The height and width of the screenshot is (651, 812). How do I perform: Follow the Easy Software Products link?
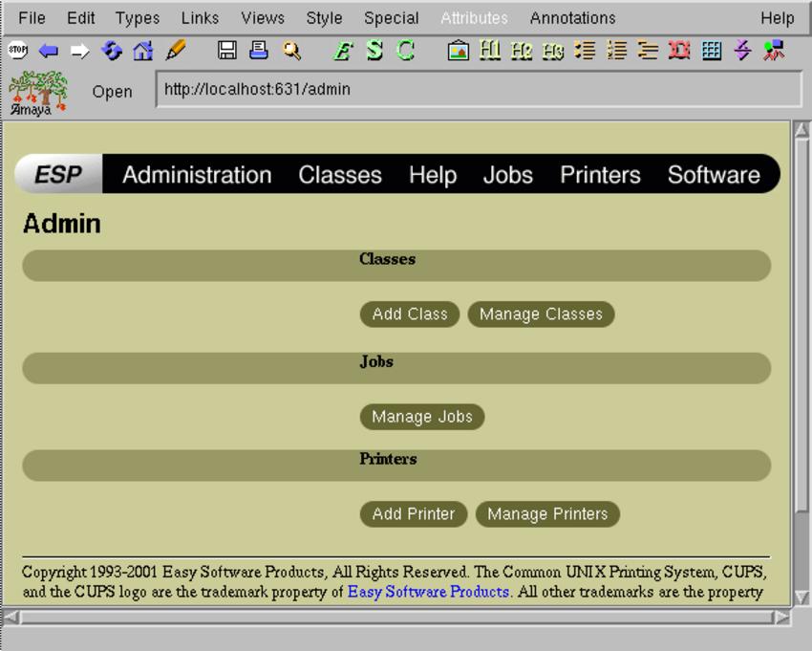tap(428, 592)
